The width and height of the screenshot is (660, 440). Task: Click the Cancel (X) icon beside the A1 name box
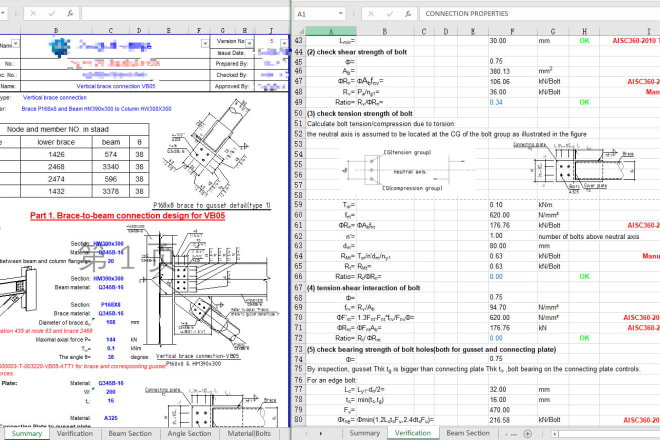[x=371, y=14]
